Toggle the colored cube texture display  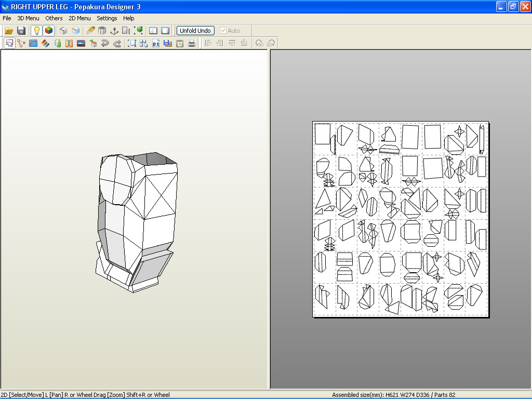[48, 31]
